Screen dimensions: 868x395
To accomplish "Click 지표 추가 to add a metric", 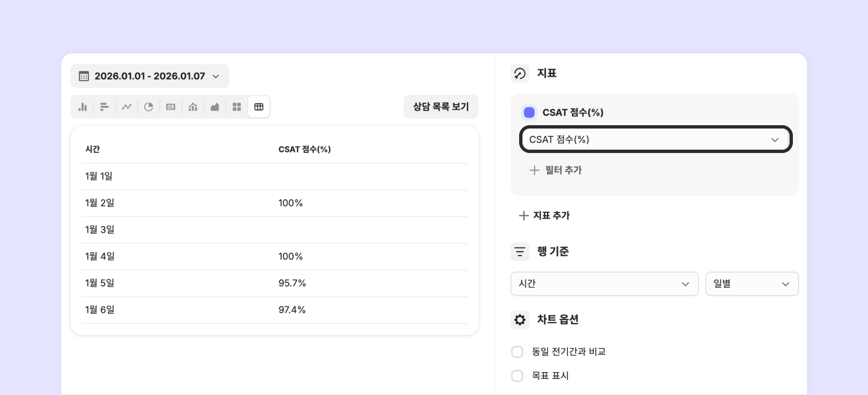I will (544, 215).
